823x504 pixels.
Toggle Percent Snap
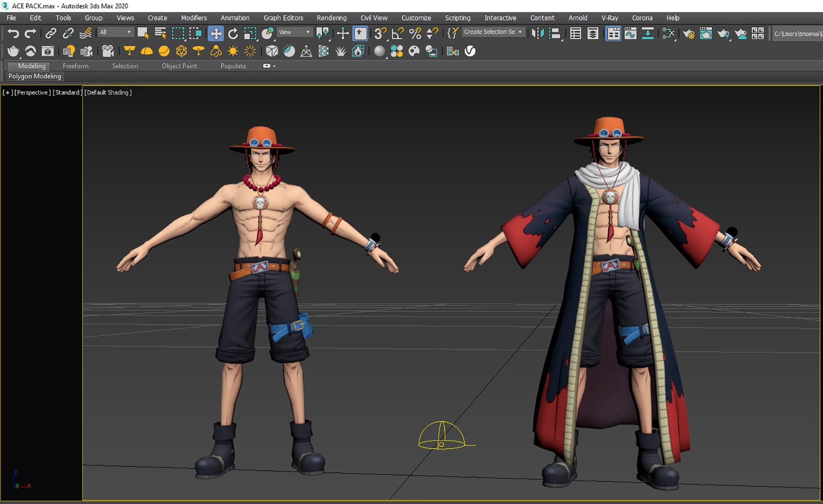[x=415, y=33]
